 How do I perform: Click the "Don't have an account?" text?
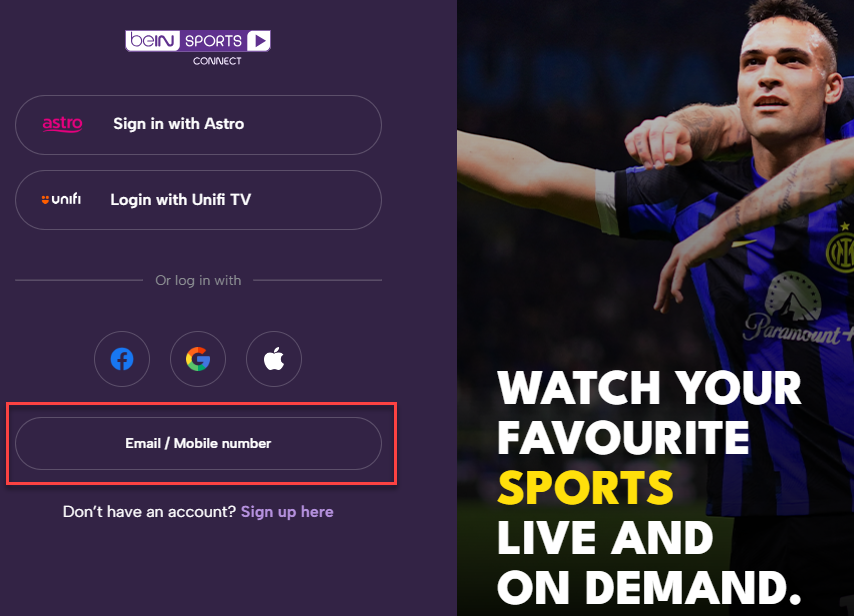click(x=149, y=511)
